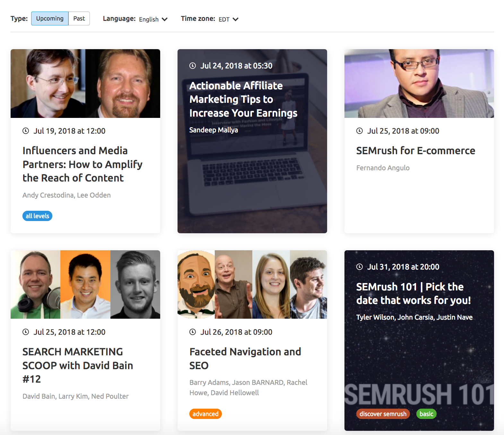The height and width of the screenshot is (435, 504).
Task: Choose the discover semrush tag
Action: [383, 414]
